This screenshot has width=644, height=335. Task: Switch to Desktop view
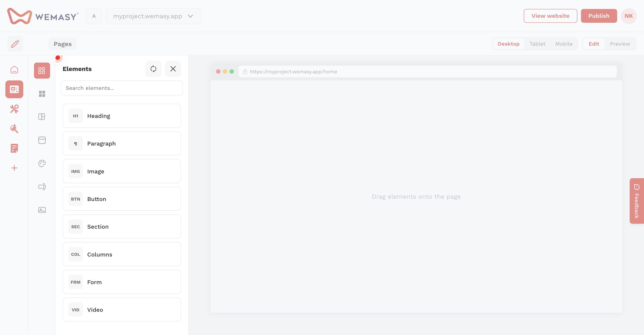(x=509, y=44)
